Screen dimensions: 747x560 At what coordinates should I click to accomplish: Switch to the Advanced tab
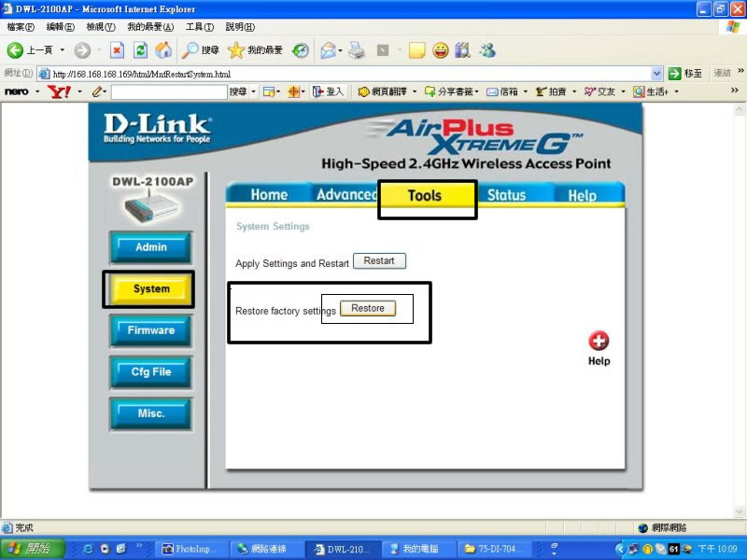[346, 195]
